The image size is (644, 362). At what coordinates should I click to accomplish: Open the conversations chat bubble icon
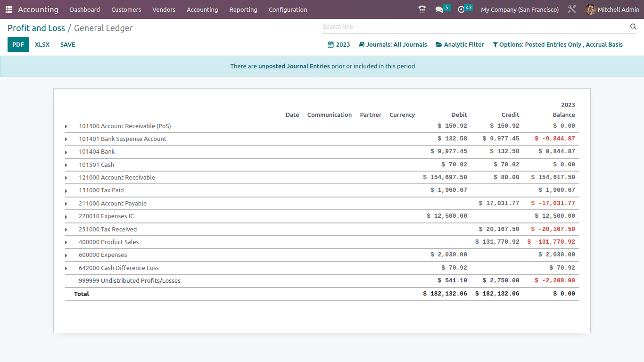point(439,9)
